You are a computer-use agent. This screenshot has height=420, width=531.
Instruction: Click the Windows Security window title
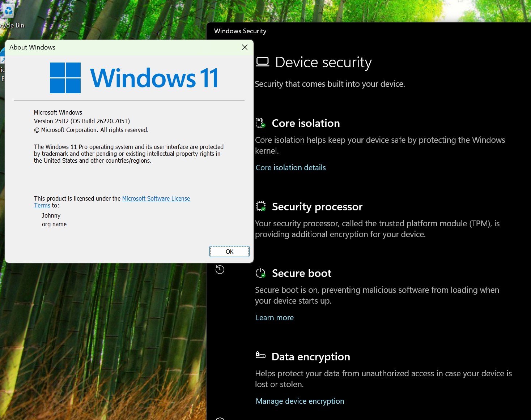click(x=240, y=31)
